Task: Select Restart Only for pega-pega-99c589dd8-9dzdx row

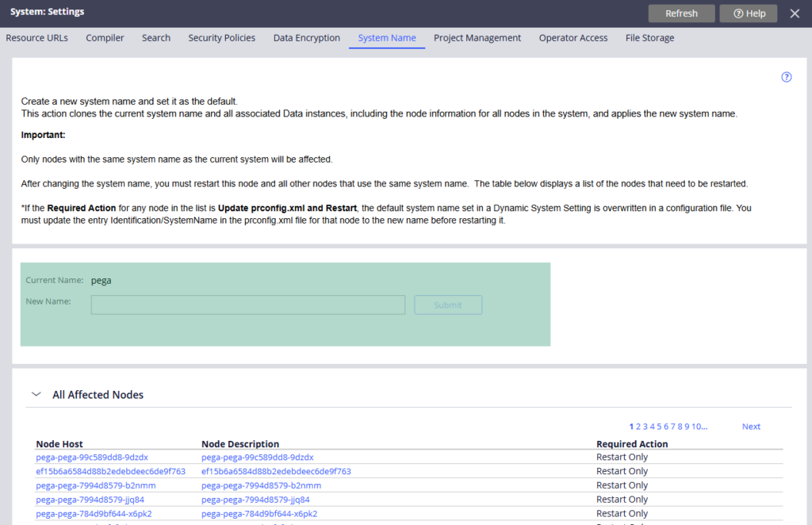Action: (622, 457)
